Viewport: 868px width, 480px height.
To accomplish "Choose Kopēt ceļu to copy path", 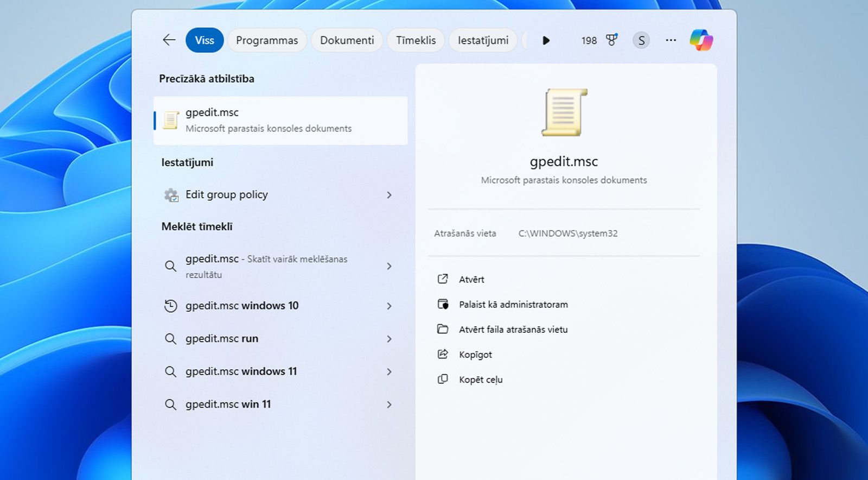I will pos(481,380).
